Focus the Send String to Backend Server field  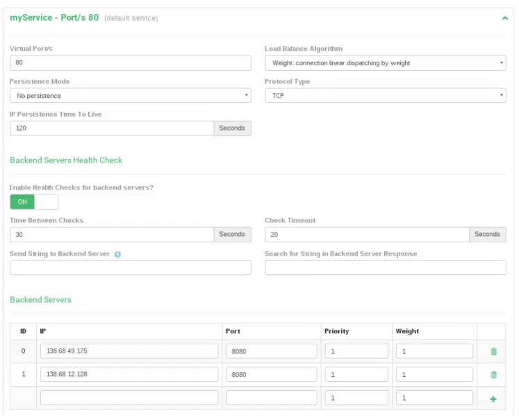130,268
